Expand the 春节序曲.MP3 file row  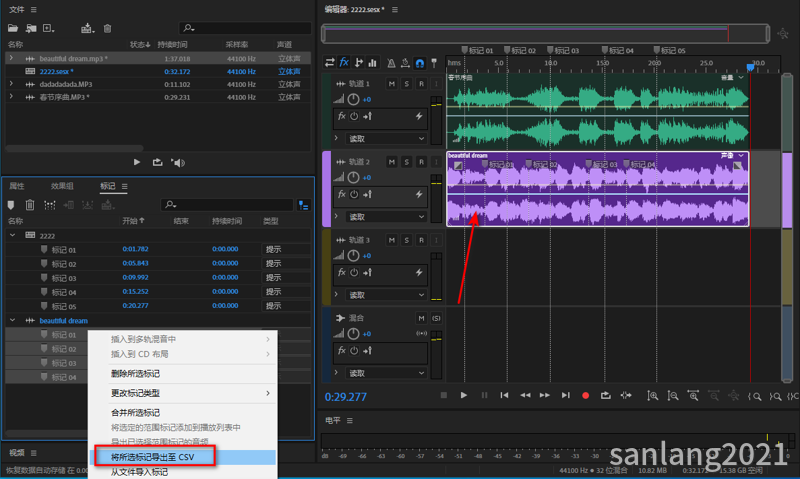tap(11, 96)
